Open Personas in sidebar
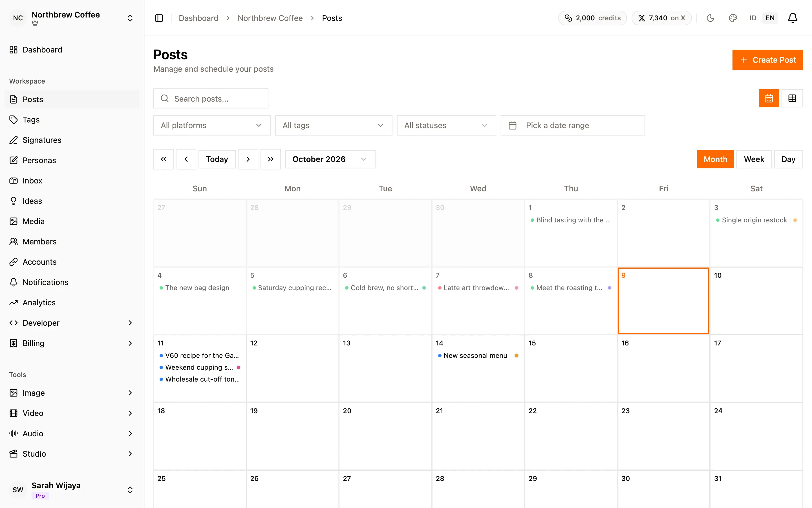Screen dimensions: 812x508 click(x=72, y=160)
